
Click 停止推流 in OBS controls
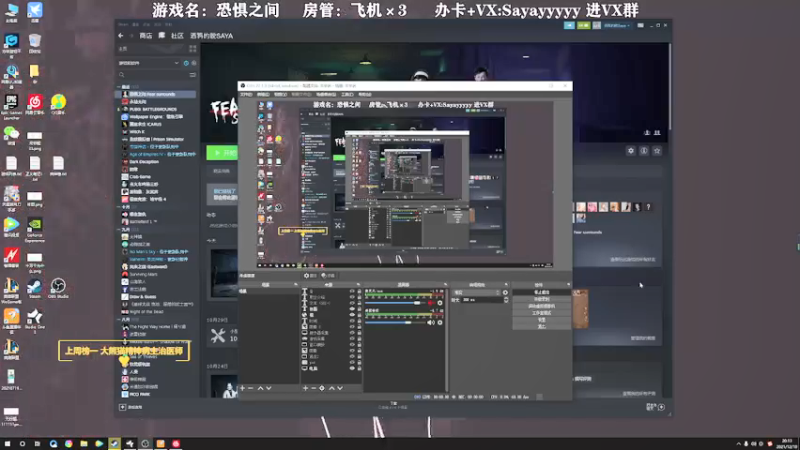click(542, 292)
